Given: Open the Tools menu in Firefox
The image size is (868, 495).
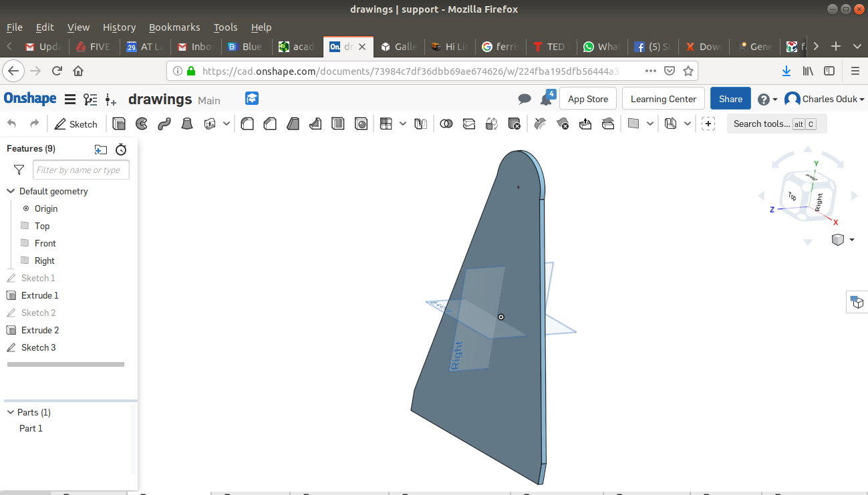Looking at the screenshot, I should pyautogui.click(x=225, y=27).
